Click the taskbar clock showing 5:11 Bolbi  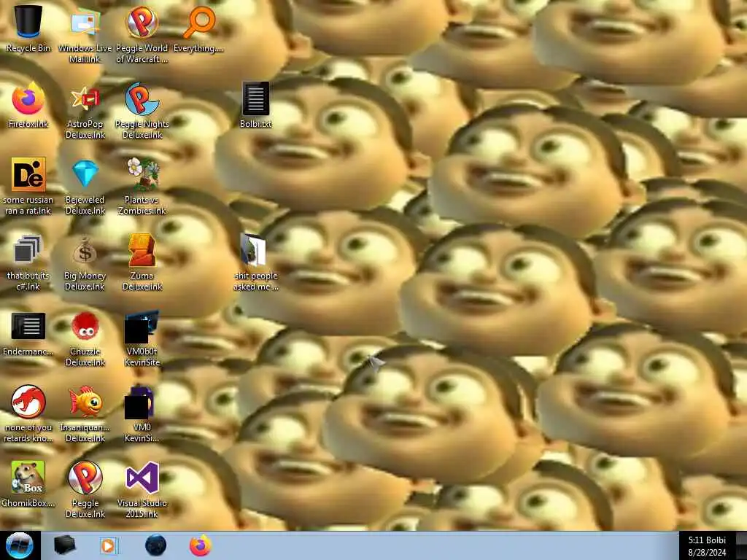707,540
